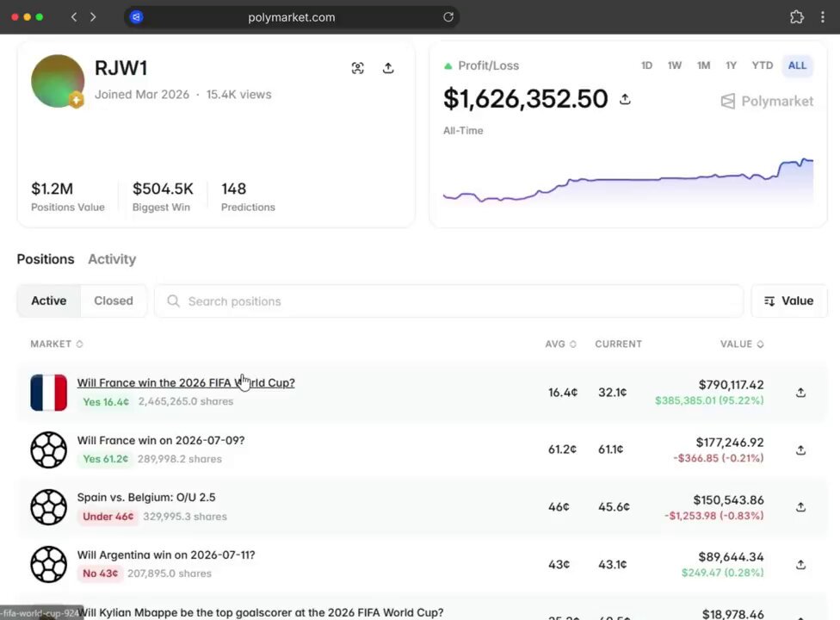Open 'Will Argentina win on 2026-07-11?' market
This screenshot has height=620, width=840.
166,555
